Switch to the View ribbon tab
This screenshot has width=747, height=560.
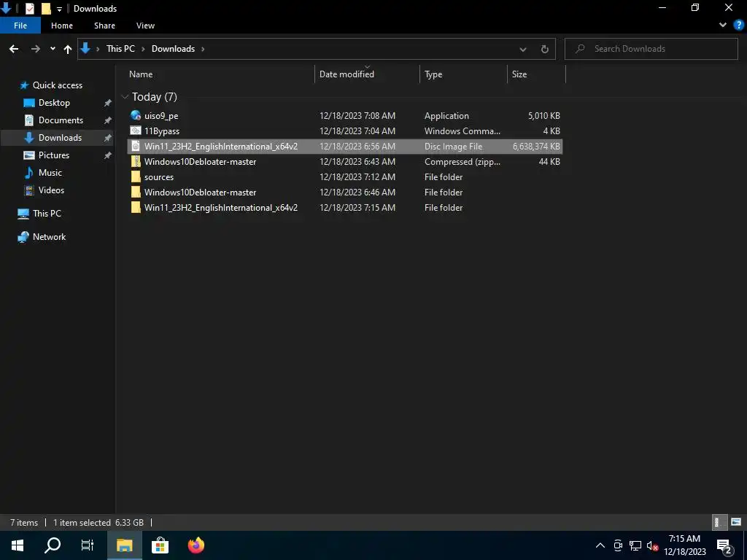pyautogui.click(x=145, y=26)
